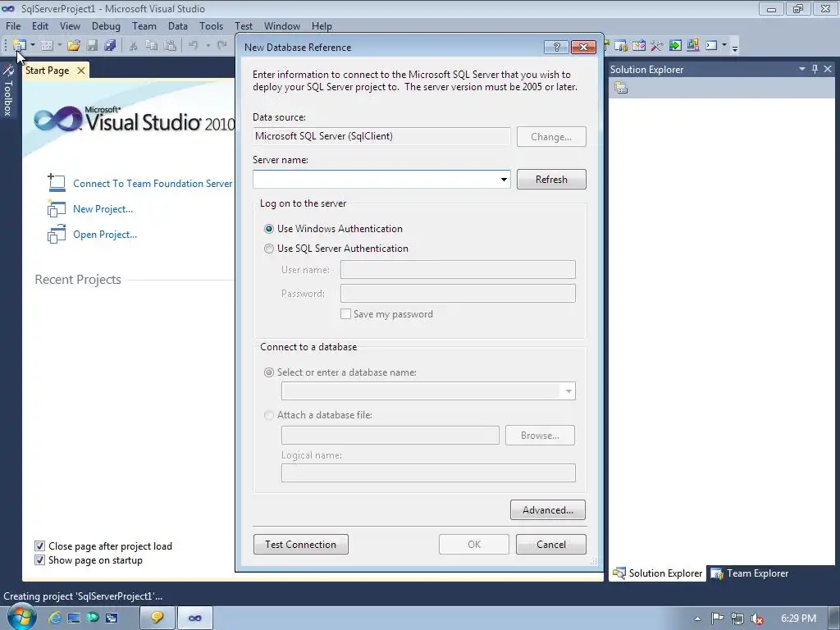
Task: Expand the Server name dropdown
Action: click(x=504, y=180)
